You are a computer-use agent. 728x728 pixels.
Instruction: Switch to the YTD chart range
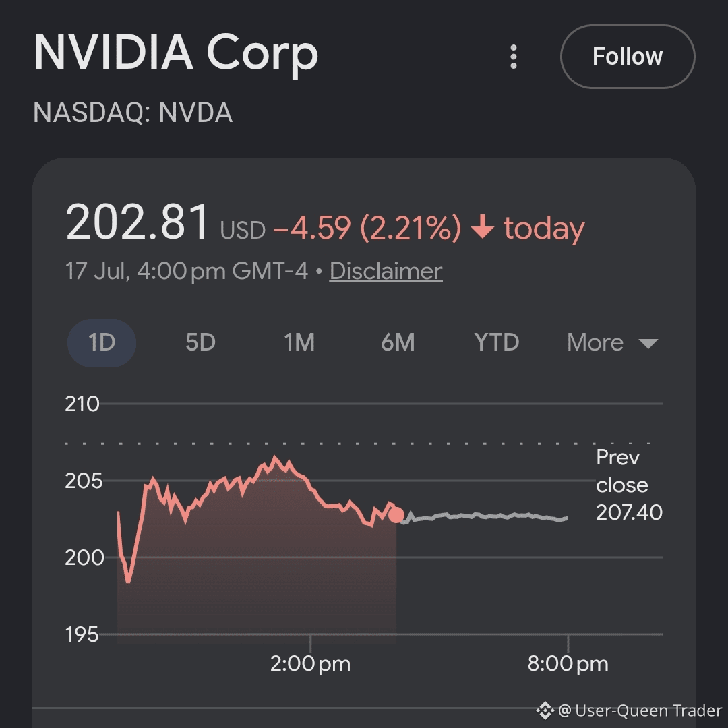497,342
